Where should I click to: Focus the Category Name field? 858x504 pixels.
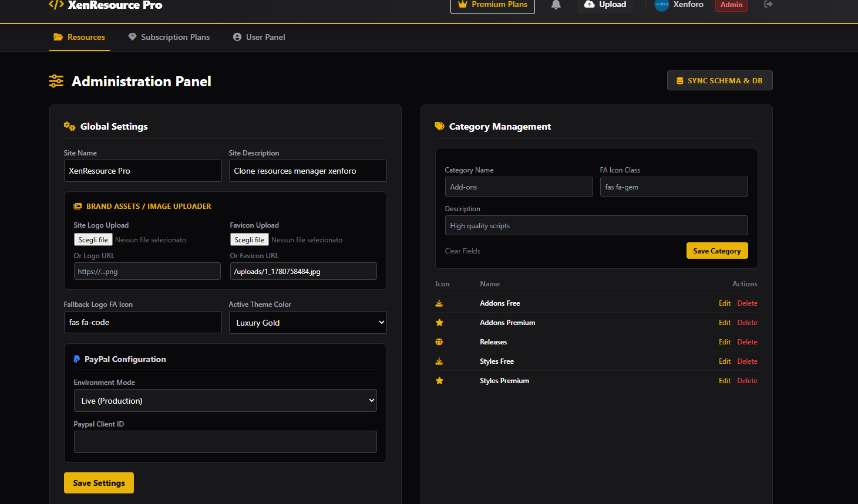pos(519,187)
